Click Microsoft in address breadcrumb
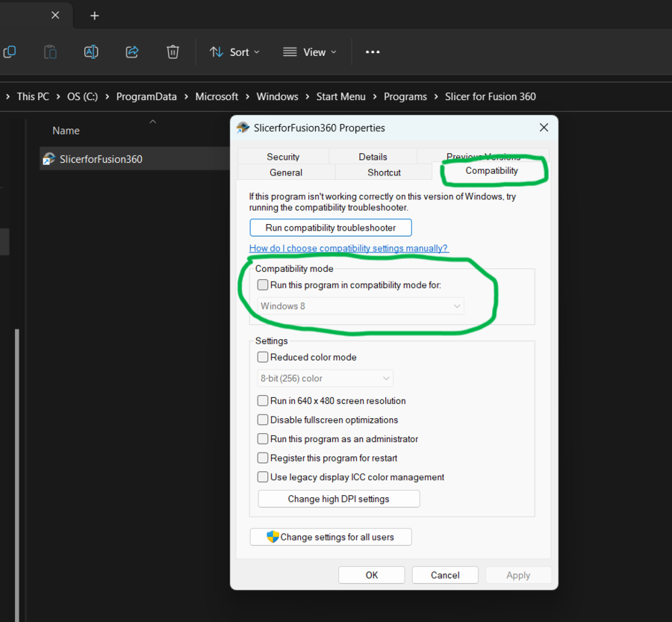 pos(217,97)
